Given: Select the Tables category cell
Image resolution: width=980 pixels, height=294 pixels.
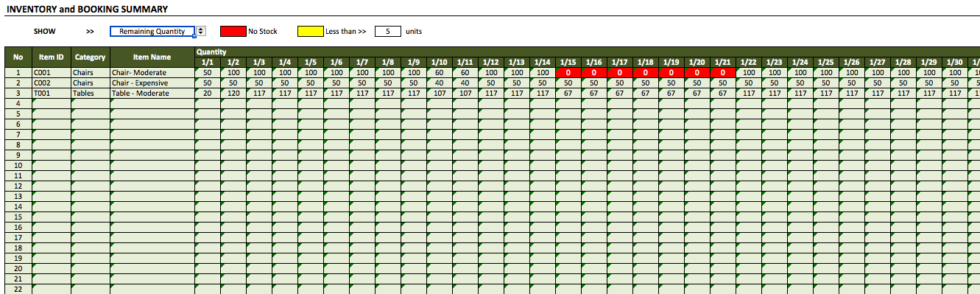Looking at the screenshot, I should [x=91, y=94].
